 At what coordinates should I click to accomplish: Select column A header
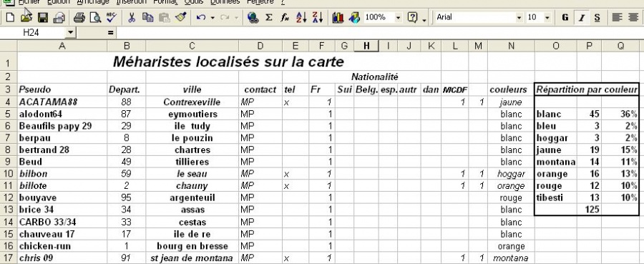click(x=62, y=47)
